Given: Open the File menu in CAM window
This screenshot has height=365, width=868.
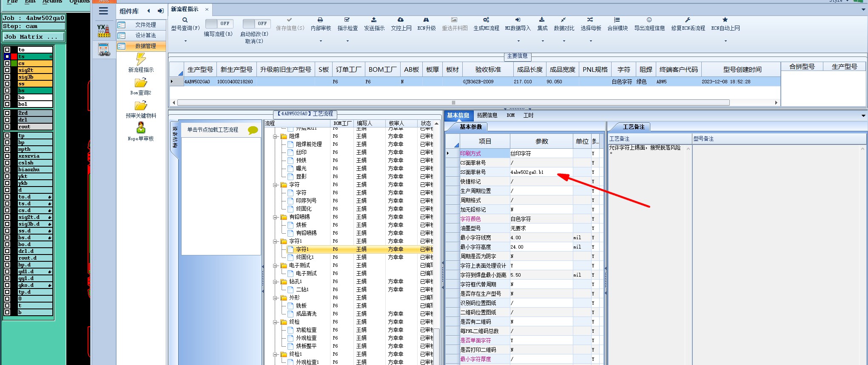Looking at the screenshot, I should (x=12, y=1).
